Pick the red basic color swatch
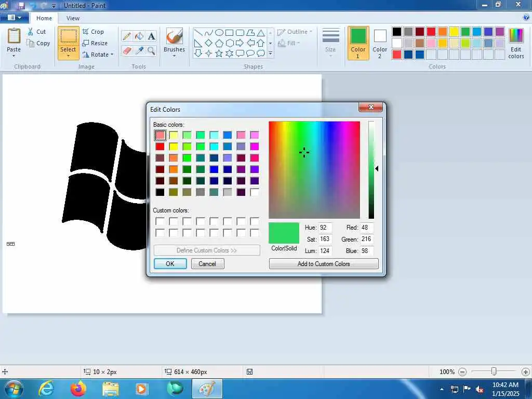Viewport: 532px width, 399px height. [x=160, y=147]
